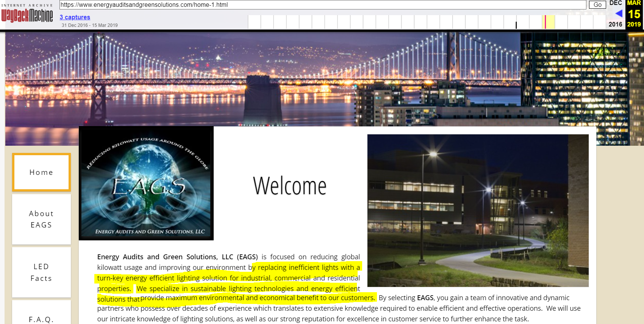This screenshot has height=324, width=644.
Task: Go to the About EAGS page
Action: 41,219
